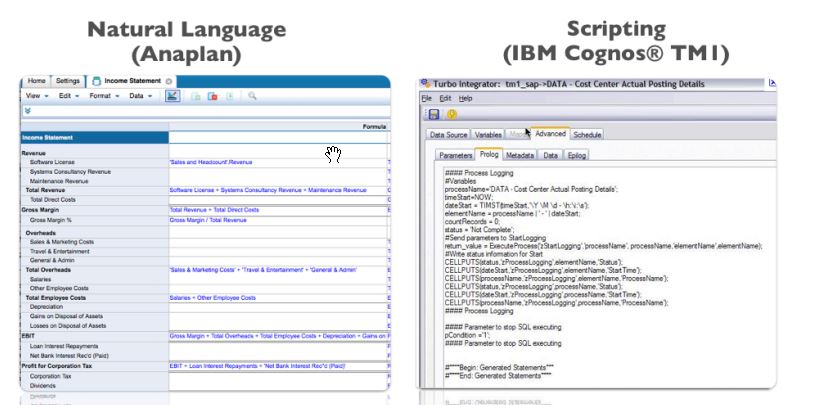Viewport: 818px width, 405px height.
Task: Select the Software License row label
Action: pos(52,162)
